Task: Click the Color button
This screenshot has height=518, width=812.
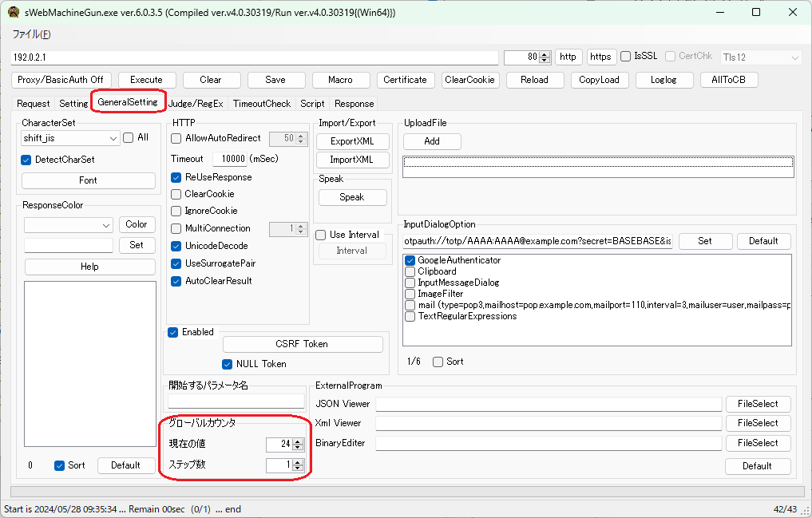Action: click(137, 224)
